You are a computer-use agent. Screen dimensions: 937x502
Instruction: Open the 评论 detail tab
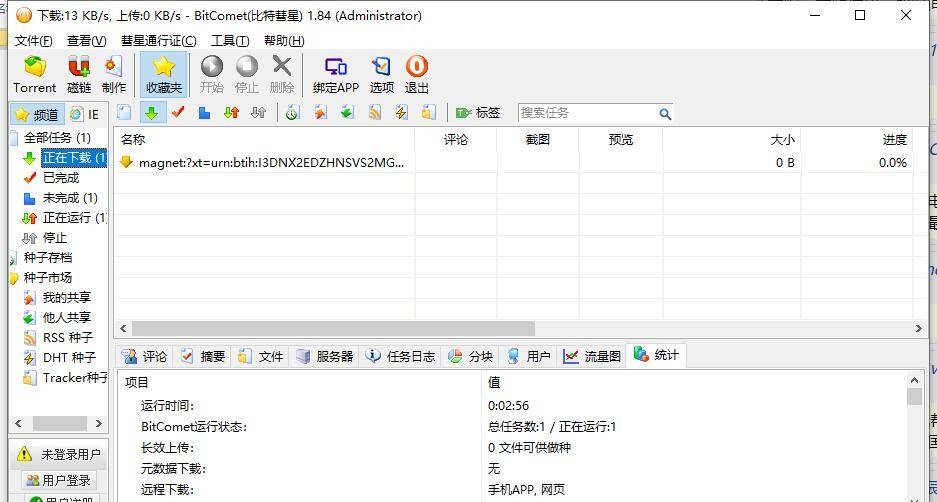[144, 356]
